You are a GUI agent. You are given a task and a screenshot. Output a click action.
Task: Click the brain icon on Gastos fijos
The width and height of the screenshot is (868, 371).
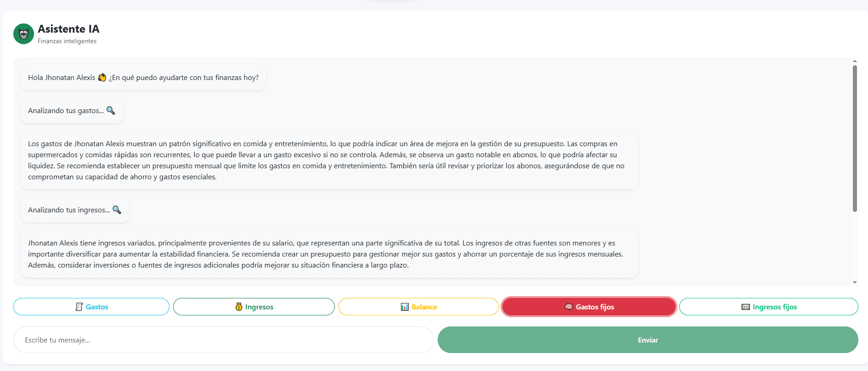point(569,307)
